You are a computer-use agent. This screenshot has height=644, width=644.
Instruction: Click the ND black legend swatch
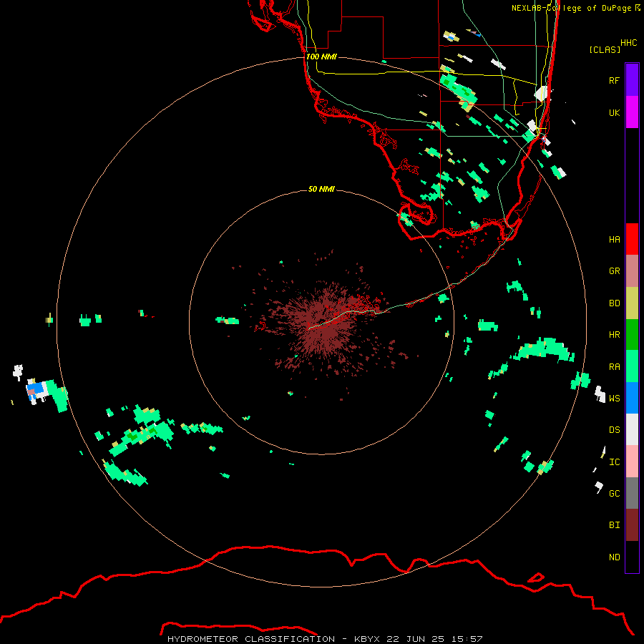point(632,557)
